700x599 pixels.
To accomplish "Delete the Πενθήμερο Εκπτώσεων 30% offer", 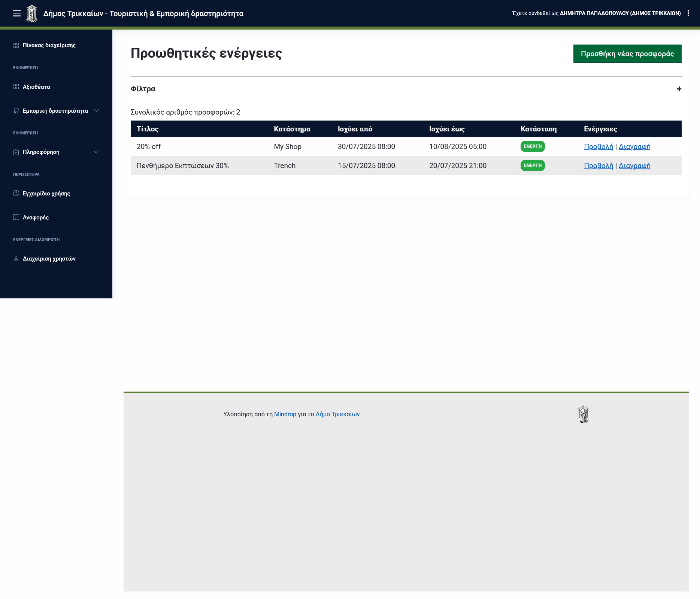I will click(x=634, y=166).
